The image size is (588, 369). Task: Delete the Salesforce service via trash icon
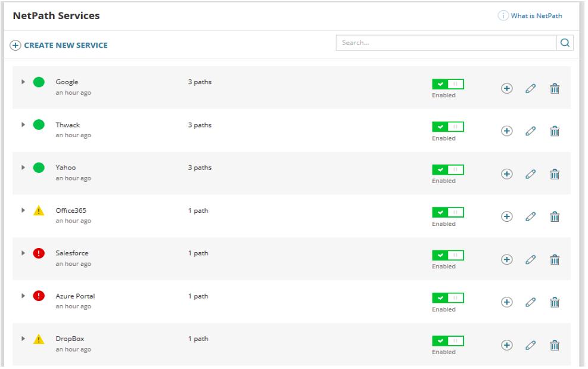tap(555, 259)
